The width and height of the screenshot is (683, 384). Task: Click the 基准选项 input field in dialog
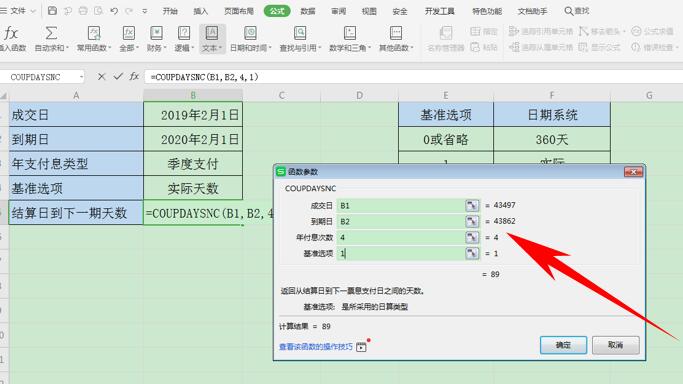(x=401, y=253)
